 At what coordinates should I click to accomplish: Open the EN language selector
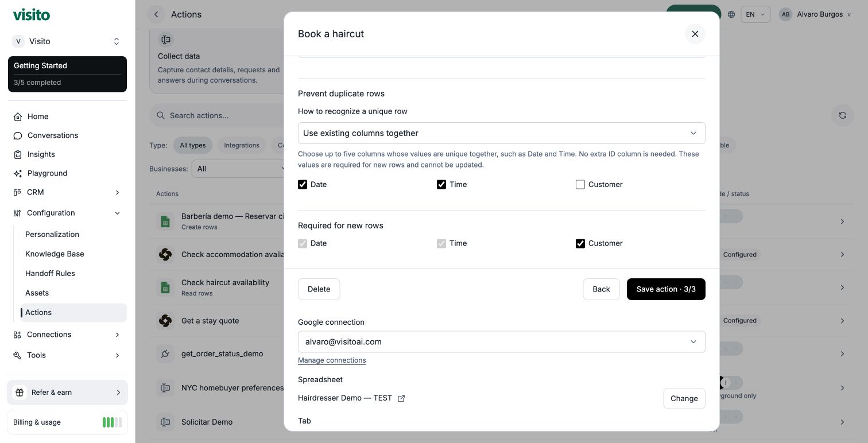coord(755,14)
